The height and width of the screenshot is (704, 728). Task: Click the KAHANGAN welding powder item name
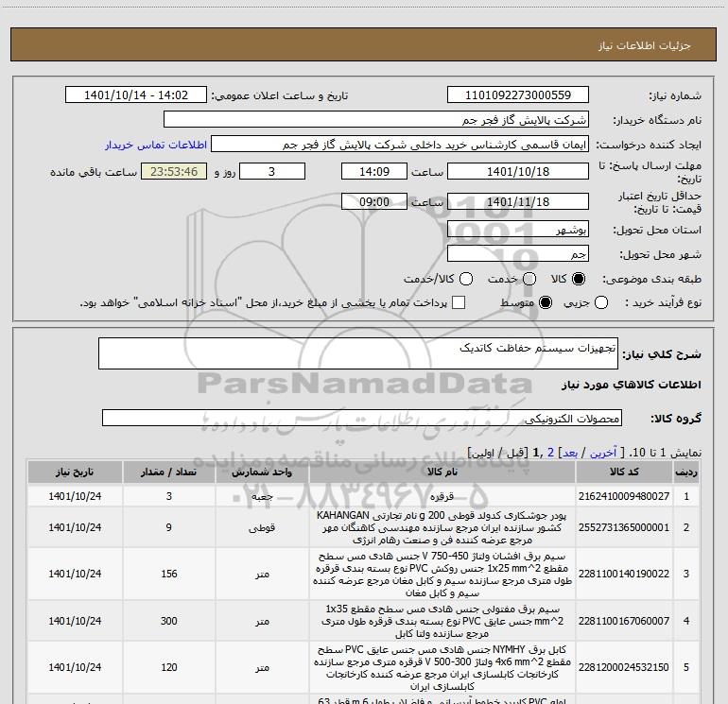(x=442, y=527)
